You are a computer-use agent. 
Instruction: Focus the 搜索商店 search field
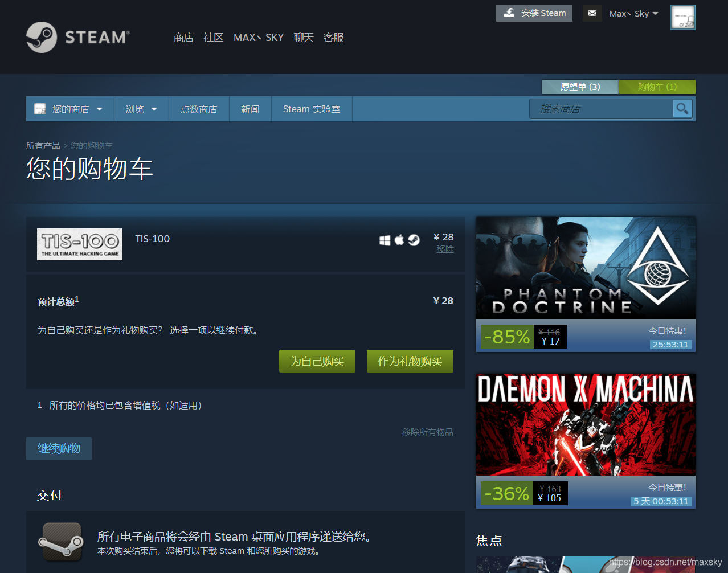[x=602, y=109]
